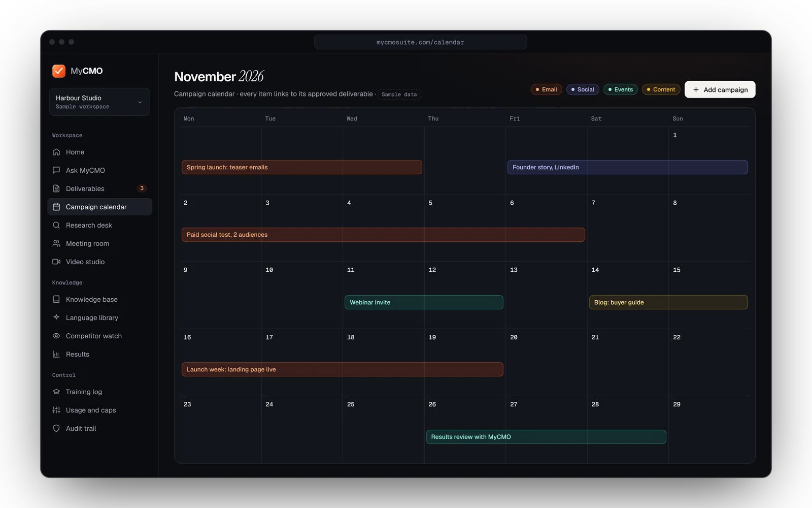Click the November 2026 heading

tap(219, 77)
